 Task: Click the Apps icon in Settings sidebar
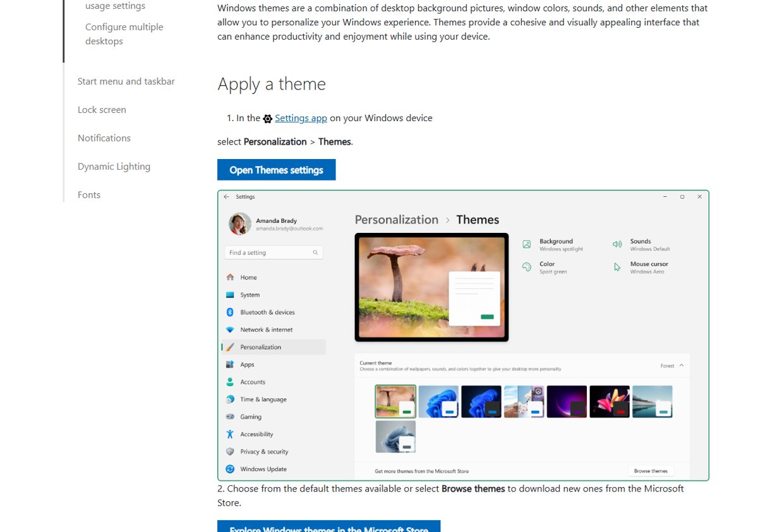pos(230,364)
